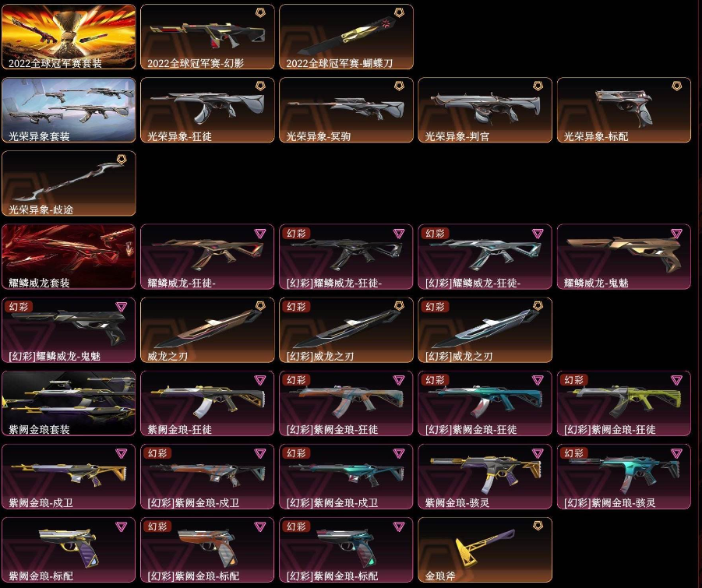Open the 光荣异象套装 bundle thumbnail
The width and height of the screenshot is (702, 588).
(x=69, y=110)
